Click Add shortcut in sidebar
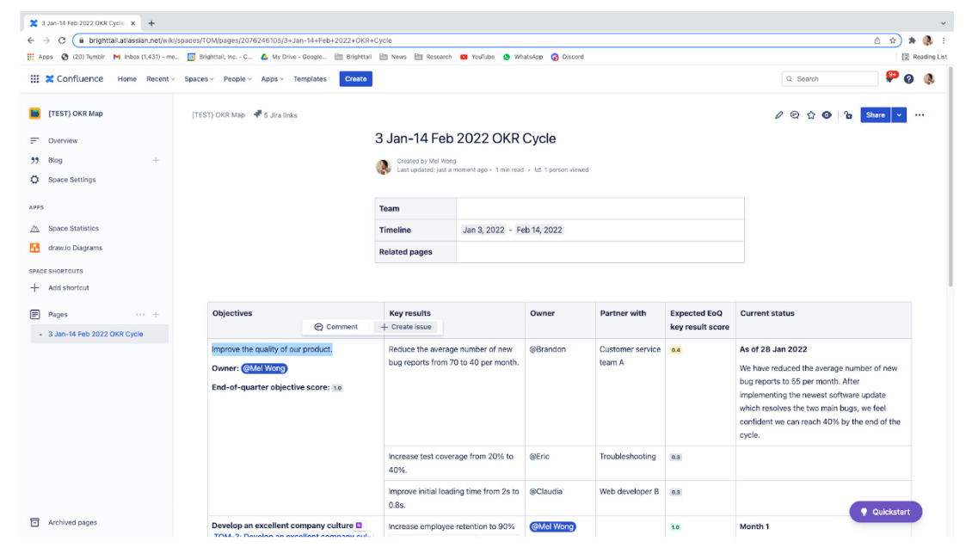 click(x=68, y=288)
